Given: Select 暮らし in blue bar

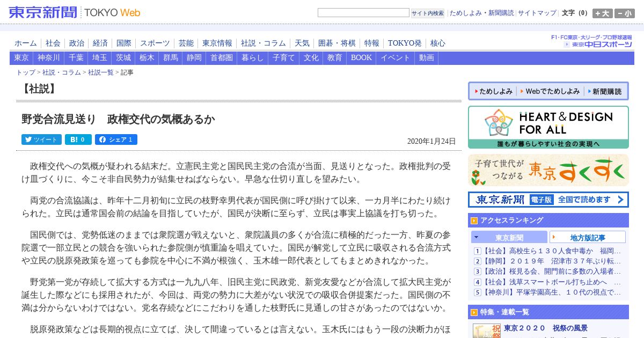Looking at the screenshot, I should click(253, 58).
